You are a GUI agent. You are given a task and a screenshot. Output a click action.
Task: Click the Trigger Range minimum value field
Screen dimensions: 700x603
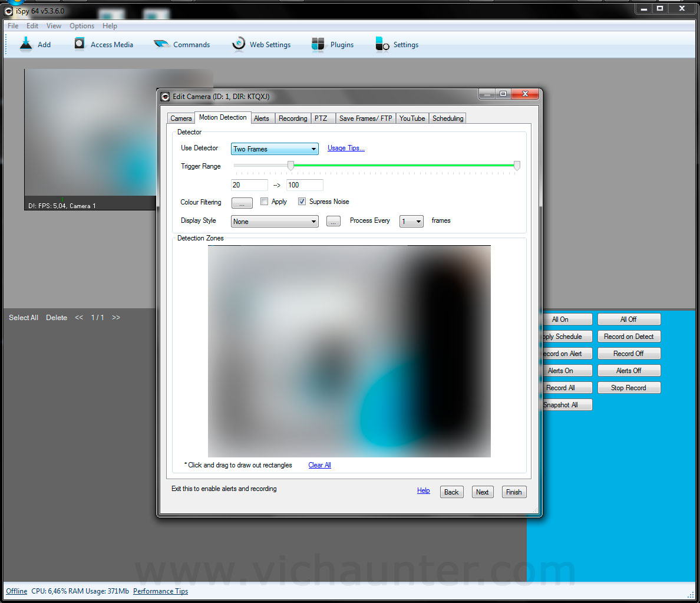(249, 185)
